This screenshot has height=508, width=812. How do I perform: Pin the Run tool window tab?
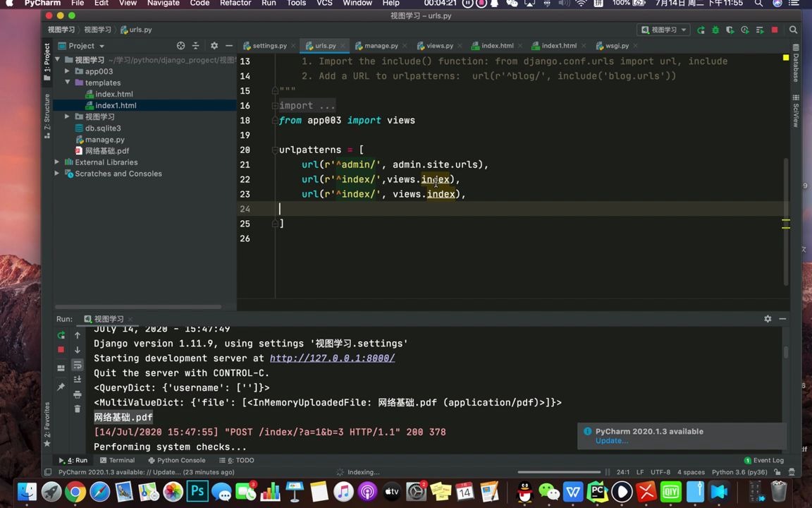pos(61,387)
